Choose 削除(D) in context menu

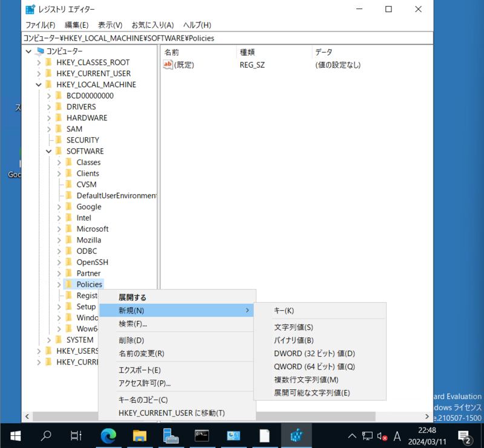[x=177, y=340]
